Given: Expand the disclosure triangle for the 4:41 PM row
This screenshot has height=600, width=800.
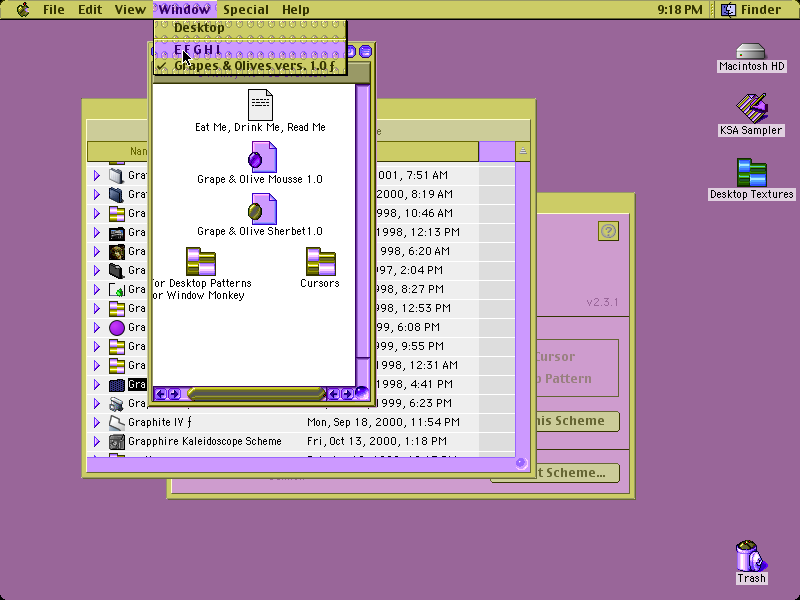Looking at the screenshot, I should pos(97,385).
